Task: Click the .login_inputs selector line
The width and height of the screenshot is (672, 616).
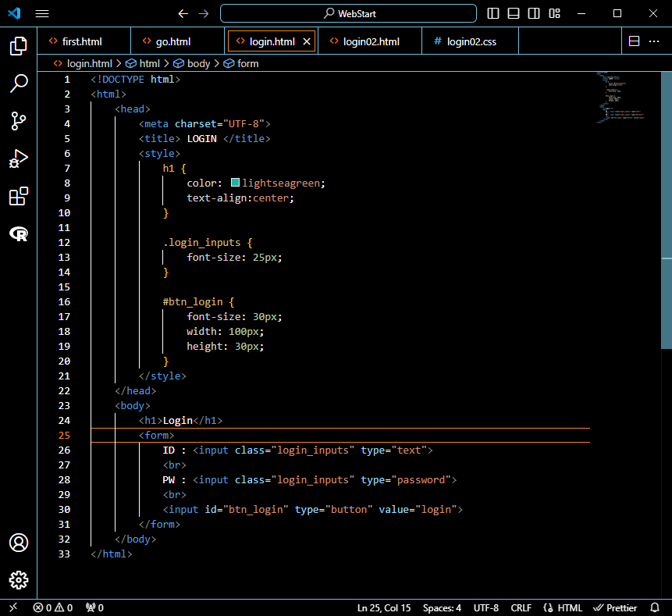Action: pyautogui.click(x=208, y=242)
